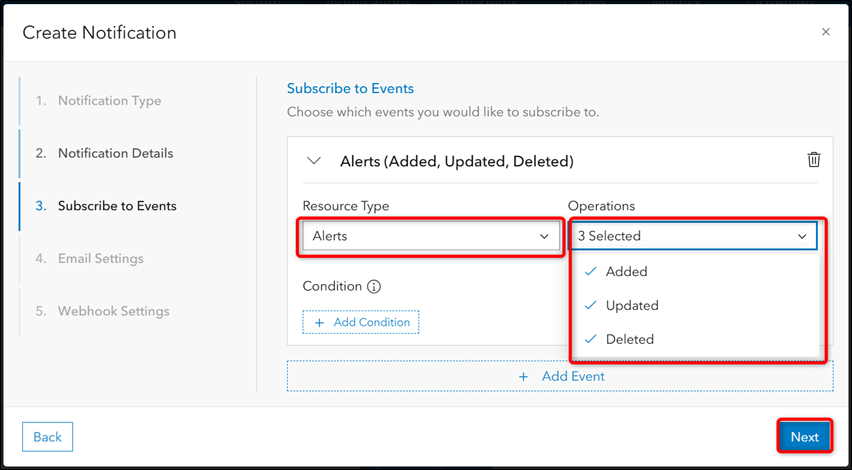Image resolution: width=852 pixels, height=470 pixels.
Task: Jump to Webhook Settings step
Action: 113,311
